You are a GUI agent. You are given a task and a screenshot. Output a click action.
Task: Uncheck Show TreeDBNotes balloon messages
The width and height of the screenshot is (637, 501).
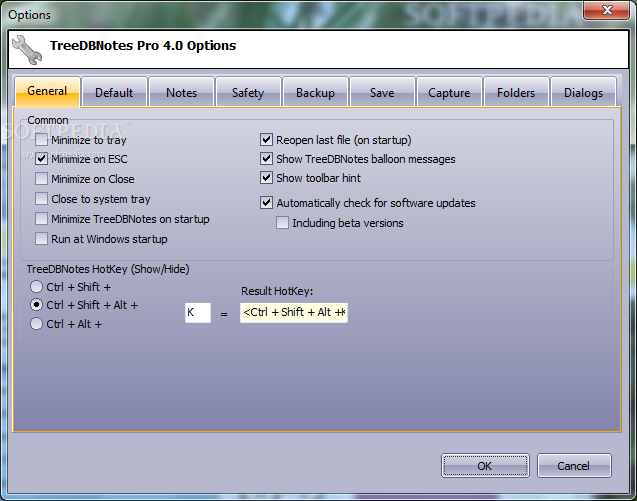(266, 159)
